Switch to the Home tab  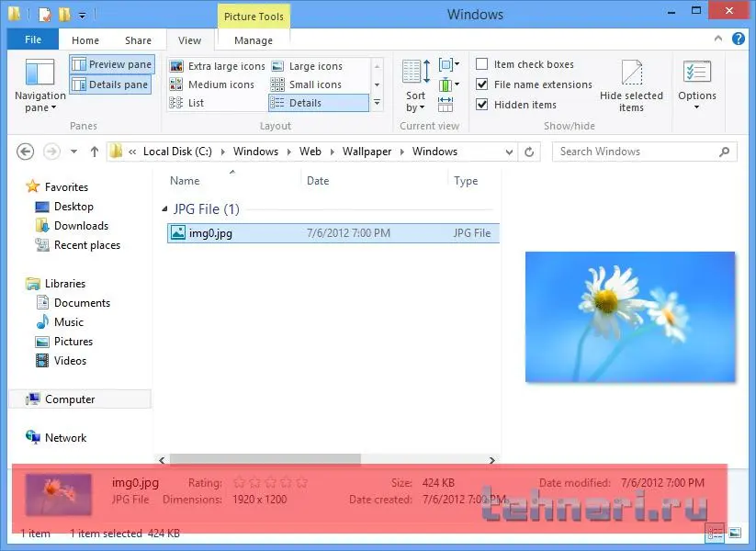click(85, 40)
